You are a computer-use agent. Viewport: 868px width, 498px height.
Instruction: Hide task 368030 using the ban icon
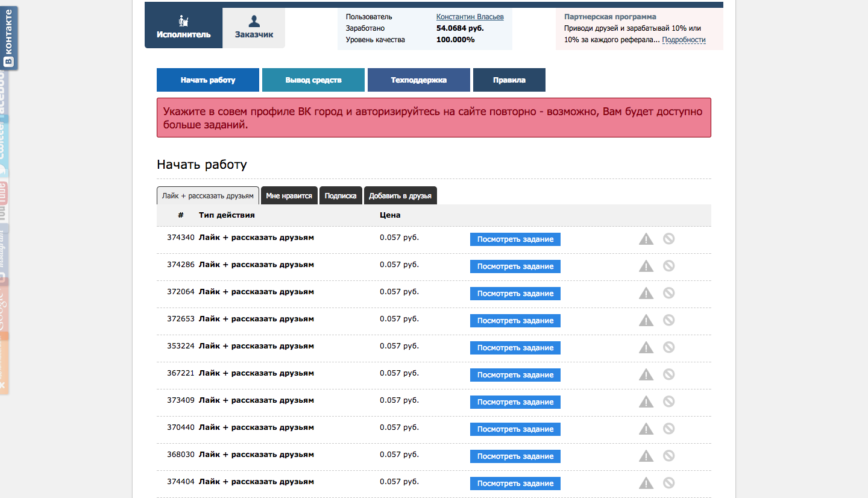(x=668, y=456)
